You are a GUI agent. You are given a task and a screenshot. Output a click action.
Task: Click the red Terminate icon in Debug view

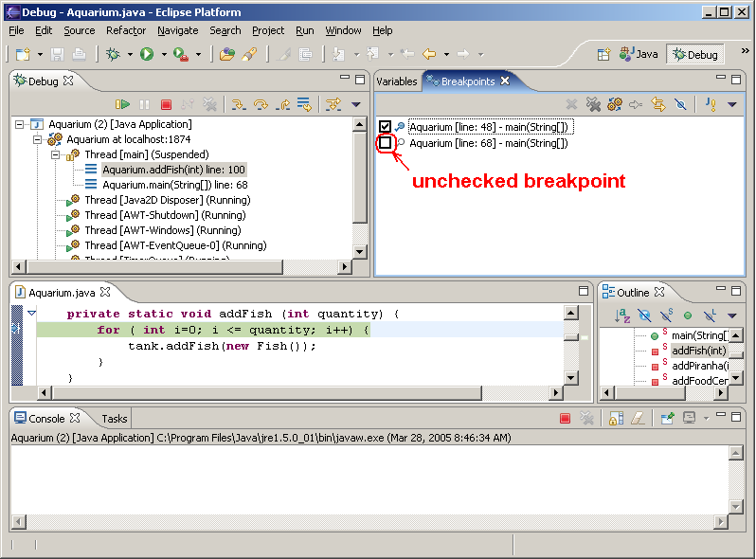coord(166,104)
